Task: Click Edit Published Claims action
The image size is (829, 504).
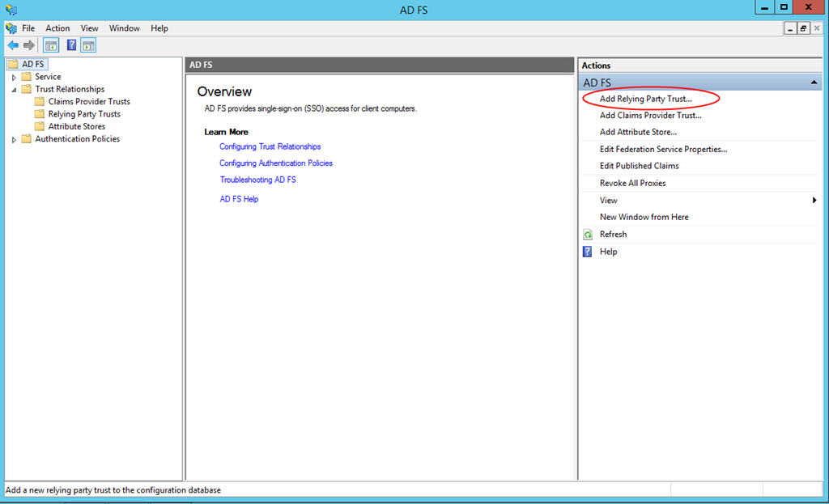Action: pyautogui.click(x=640, y=166)
